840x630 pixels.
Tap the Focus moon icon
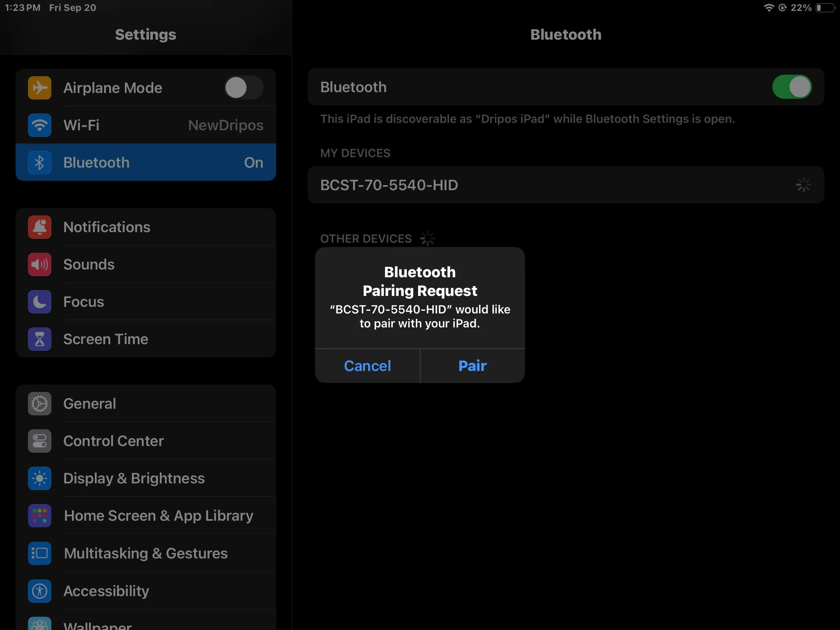point(39,302)
